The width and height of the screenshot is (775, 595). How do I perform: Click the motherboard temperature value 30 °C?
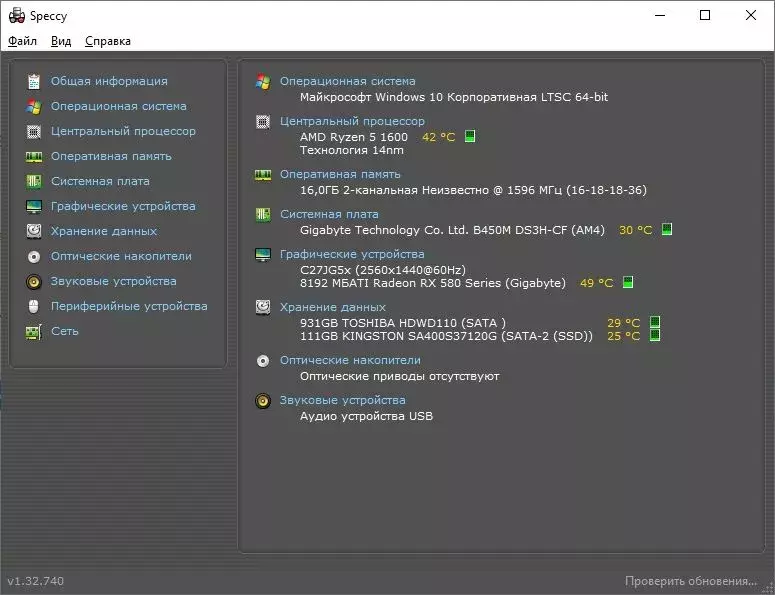[636, 230]
